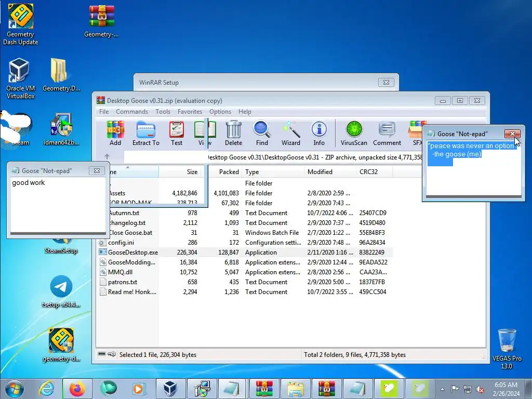Image resolution: width=532 pixels, height=399 pixels.
Task: Select the GooseDesktop.exe file row
Action: [x=246, y=252]
